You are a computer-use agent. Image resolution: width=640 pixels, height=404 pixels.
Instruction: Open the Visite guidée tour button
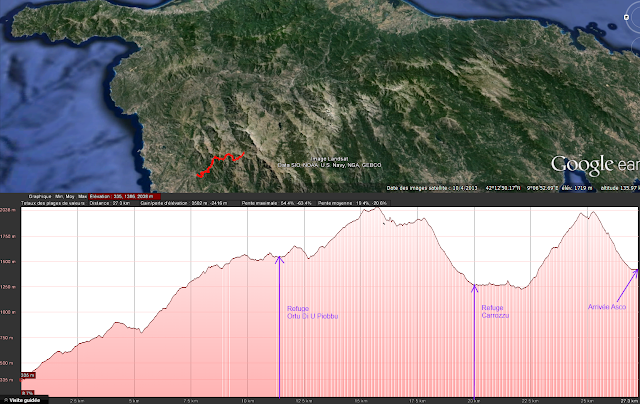(24, 400)
